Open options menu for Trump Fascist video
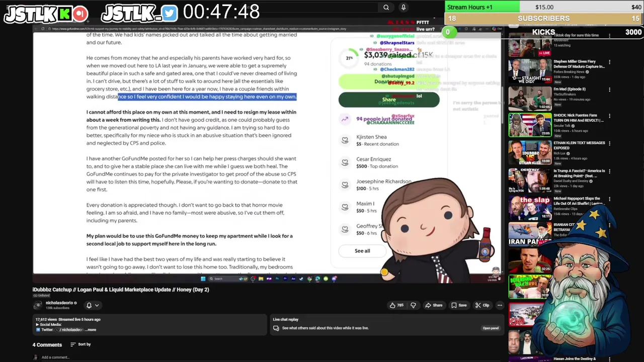The height and width of the screenshot is (362, 644). click(x=609, y=171)
